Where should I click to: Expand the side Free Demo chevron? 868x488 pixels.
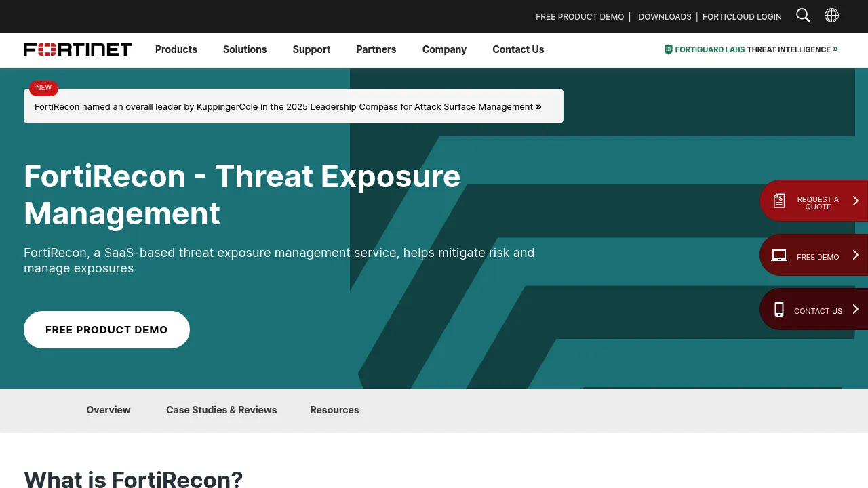pyautogui.click(x=856, y=255)
